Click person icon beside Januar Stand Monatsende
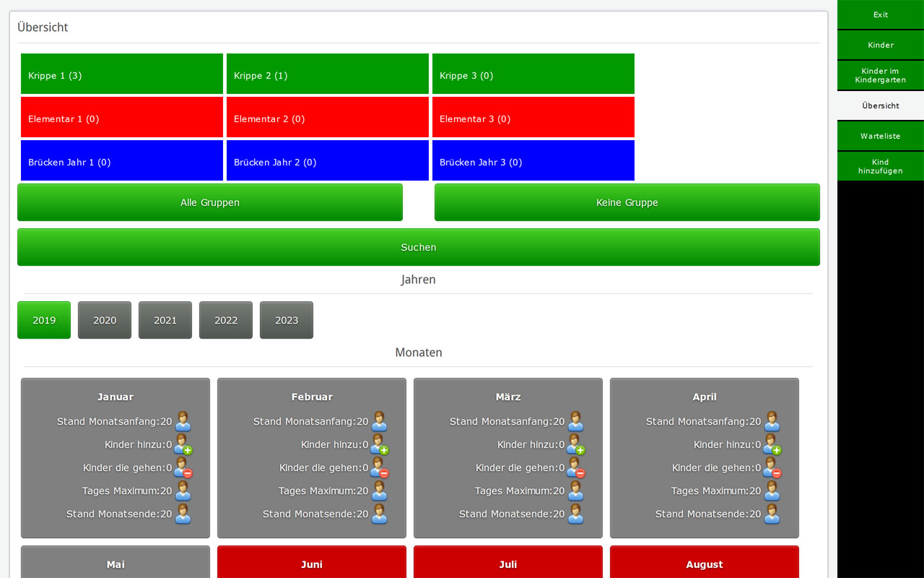This screenshot has height=578, width=924. (x=183, y=514)
